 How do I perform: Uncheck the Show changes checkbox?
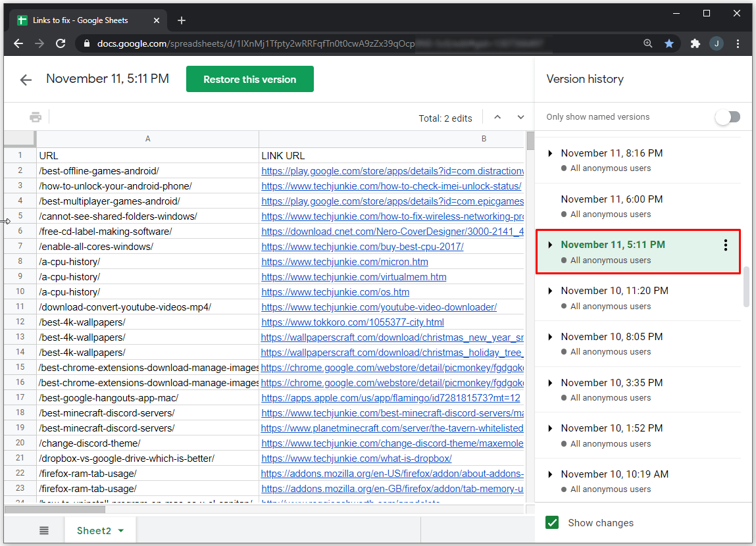point(553,523)
